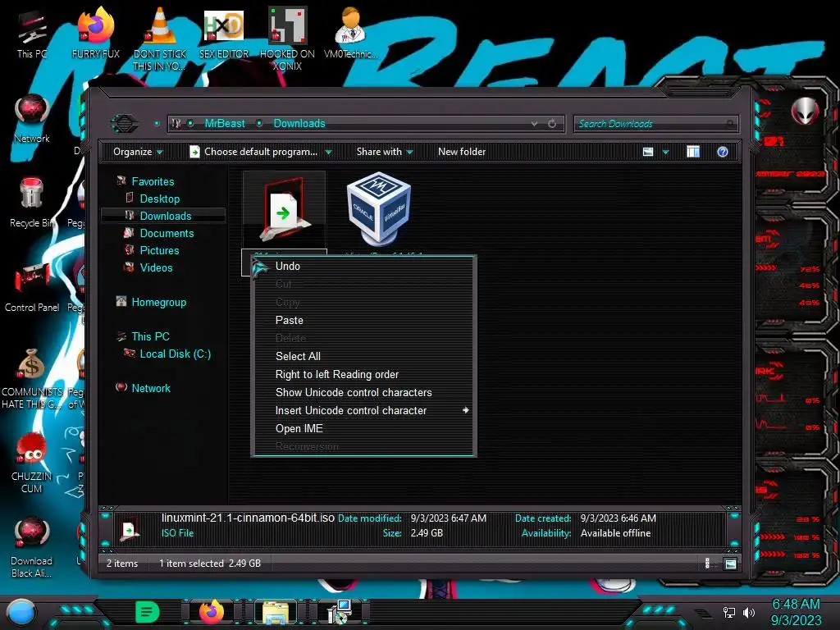The image size is (840, 630).
Task: Select Network in navigation pane
Action: click(151, 388)
